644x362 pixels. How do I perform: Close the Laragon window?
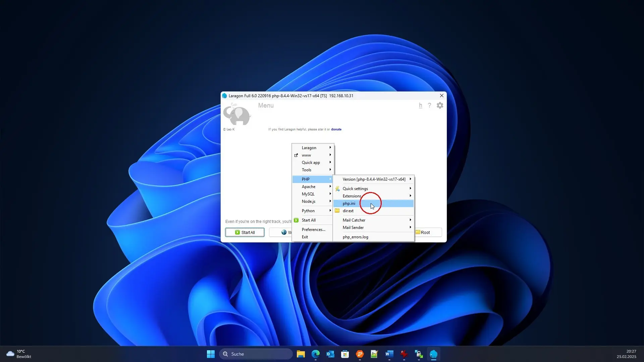click(x=442, y=96)
